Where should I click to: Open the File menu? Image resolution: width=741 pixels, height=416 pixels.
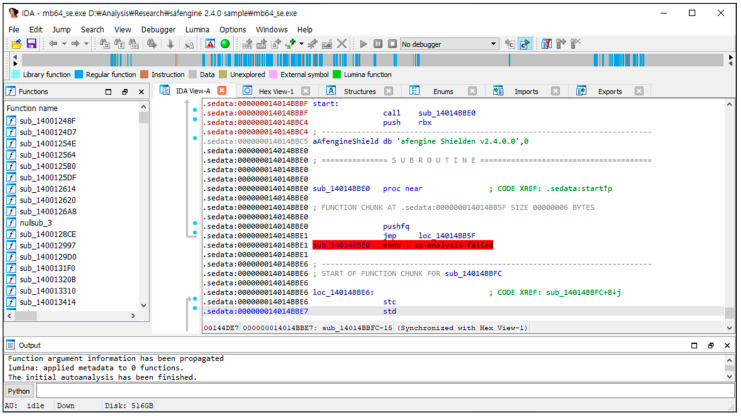[x=14, y=29]
